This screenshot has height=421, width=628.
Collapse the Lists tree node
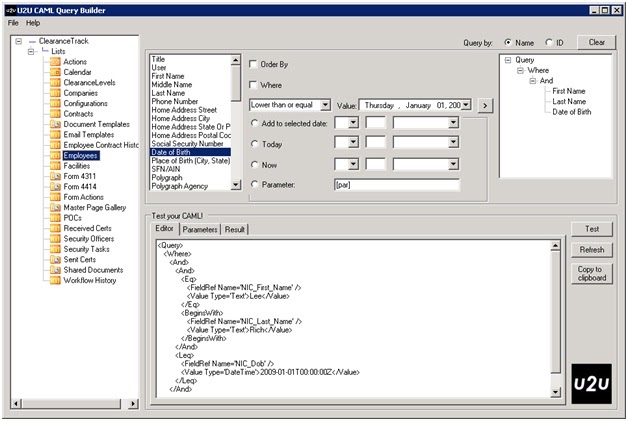point(31,51)
